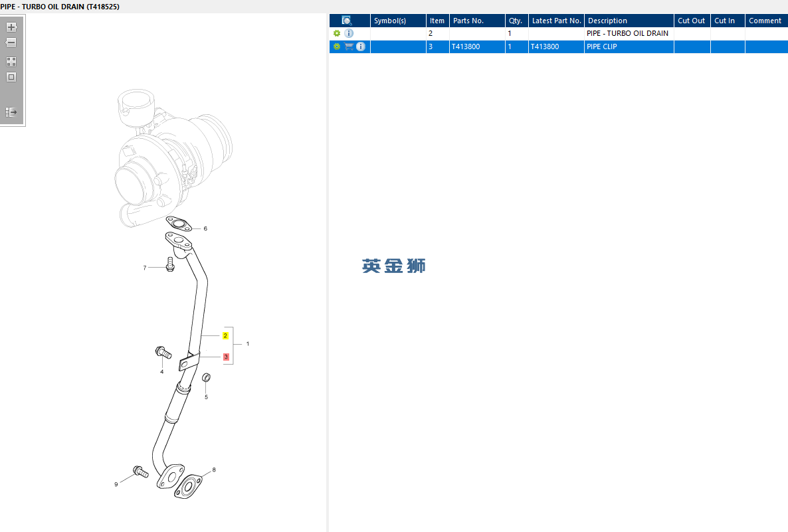Click item number 3 table cell
The width and height of the screenshot is (788, 532).
[x=438, y=46]
